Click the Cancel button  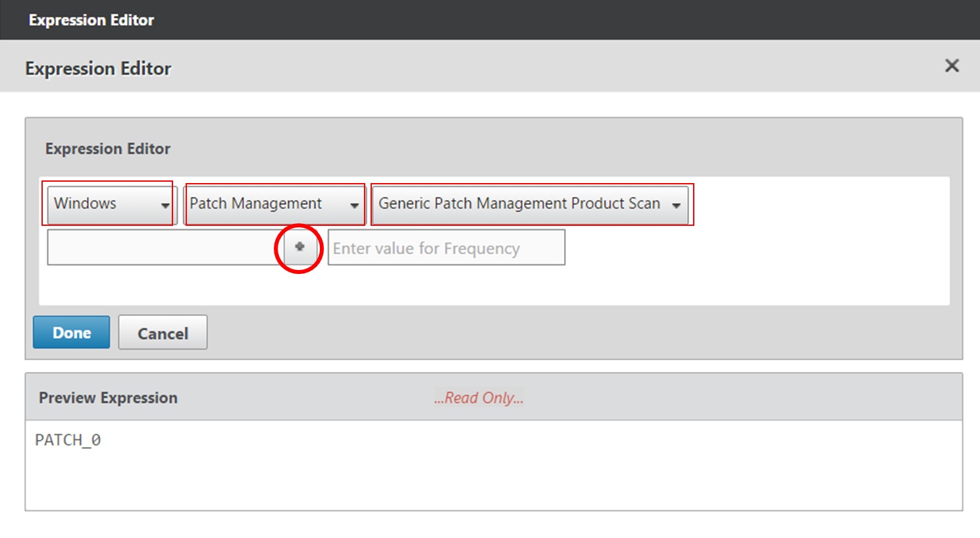(x=163, y=333)
